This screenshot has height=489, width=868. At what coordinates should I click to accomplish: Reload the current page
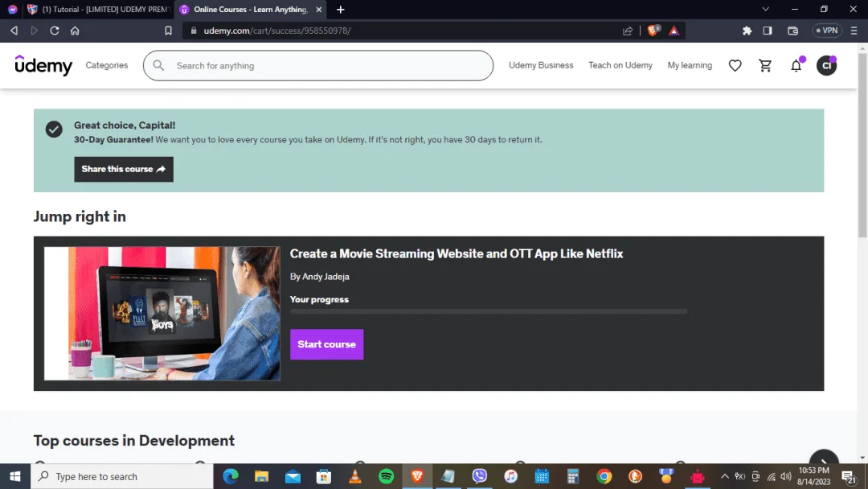tap(55, 31)
